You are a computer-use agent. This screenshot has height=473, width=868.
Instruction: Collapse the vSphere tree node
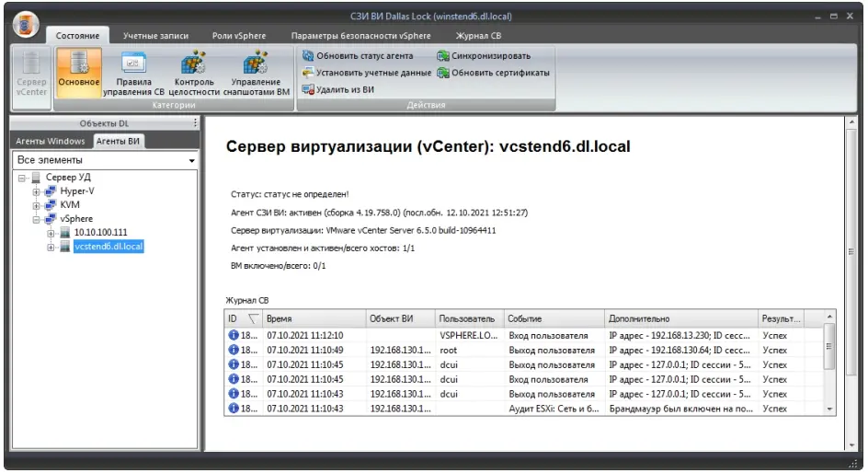point(36,219)
